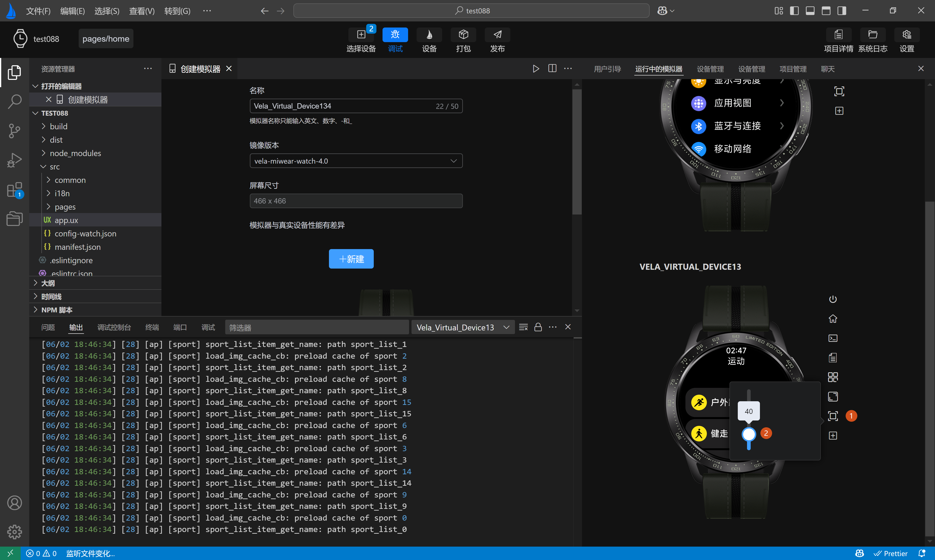Expand the node_modules folder

tap(75, 153)
